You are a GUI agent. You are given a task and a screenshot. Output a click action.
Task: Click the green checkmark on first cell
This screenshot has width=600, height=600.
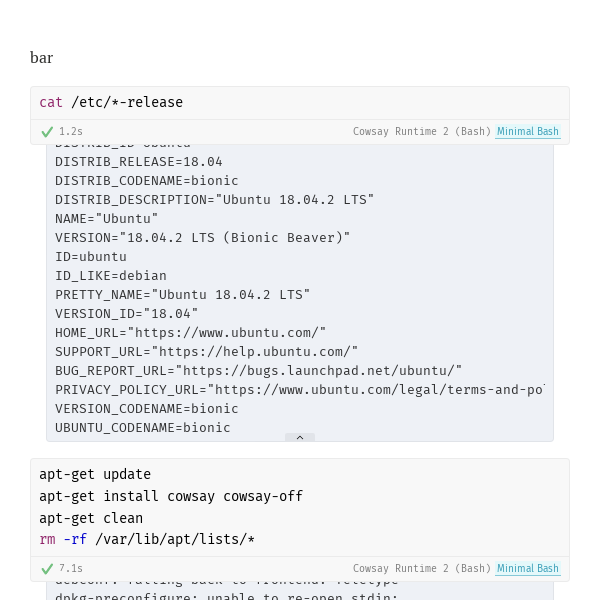(x=47, y=132)
